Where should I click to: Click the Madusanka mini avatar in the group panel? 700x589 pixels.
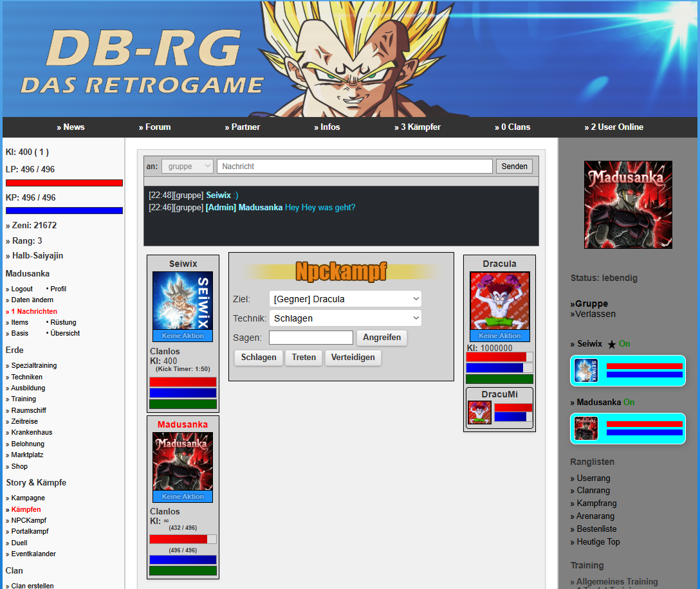point(585,428)
